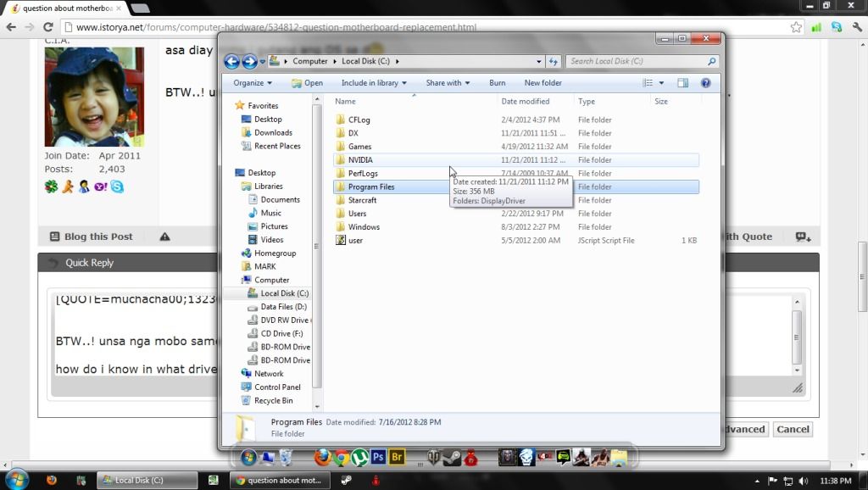Sort by the Date modified column
Viewport: 868px width, 490px height.
point(526,102)
